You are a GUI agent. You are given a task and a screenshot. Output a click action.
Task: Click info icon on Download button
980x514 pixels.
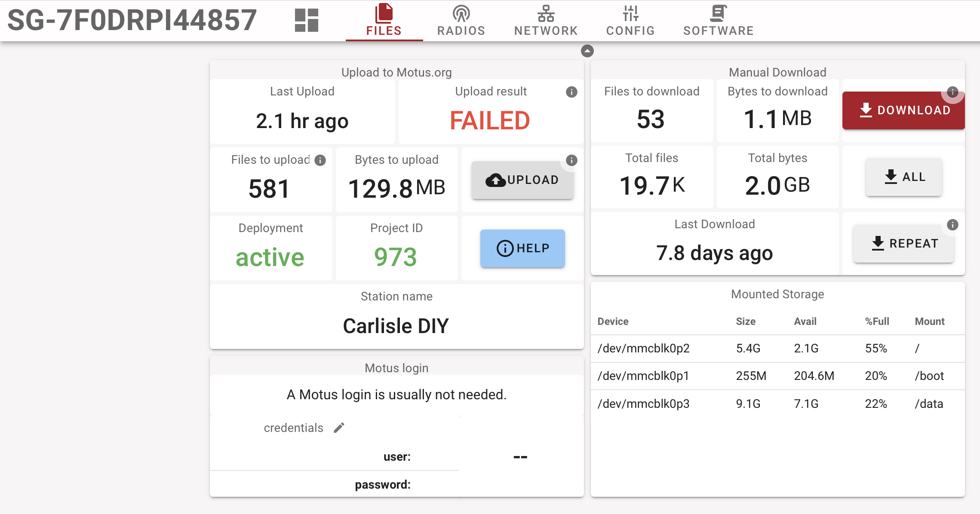click(x=952, y=92)
